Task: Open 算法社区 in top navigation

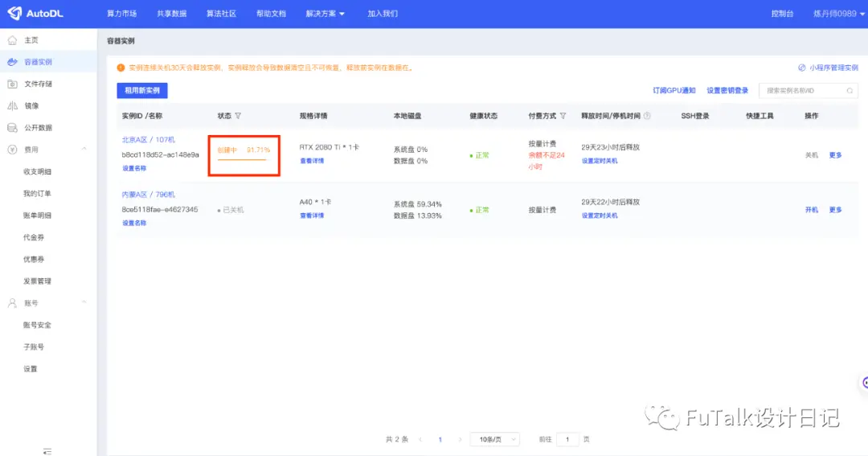Action: pos(222,14)
